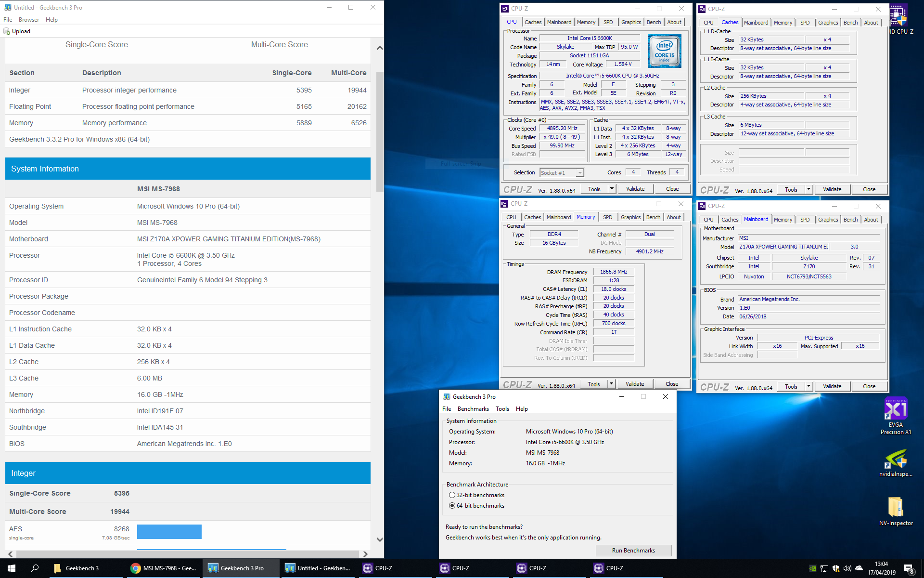
Task: Open Tools dropdown arrow in CPU-Z CPU window
Action: (x=612, y=189)
